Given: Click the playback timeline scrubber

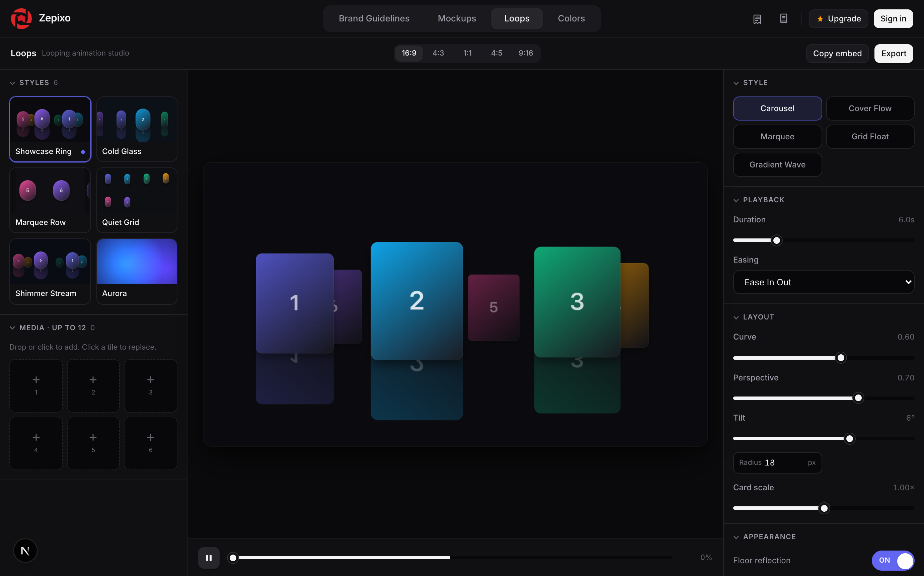Looking at the screenshot, I should click(x=450, y=558).
